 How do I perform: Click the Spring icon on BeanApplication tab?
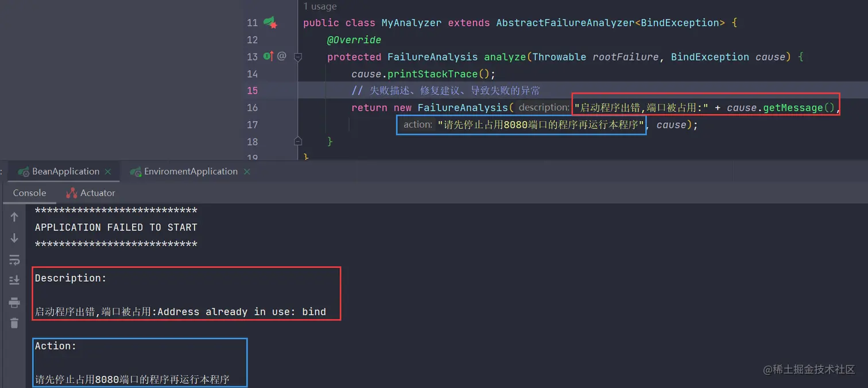tap(24, 172)
